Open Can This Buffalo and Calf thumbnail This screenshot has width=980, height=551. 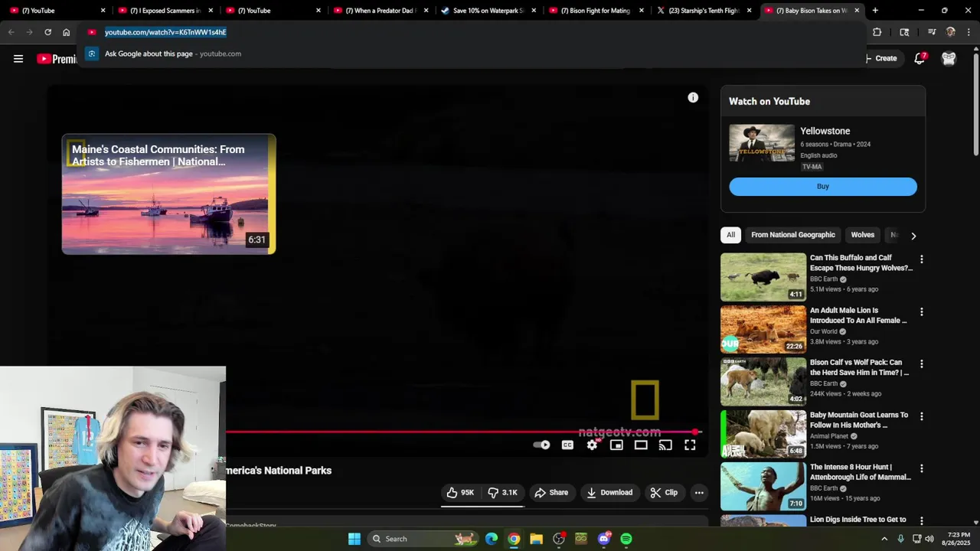coord(763,277)
